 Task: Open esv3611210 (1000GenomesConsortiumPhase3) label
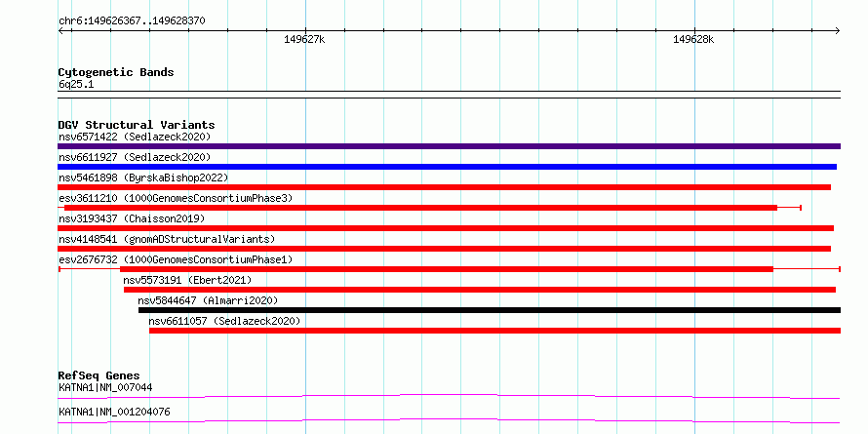[x=176, y=198]
